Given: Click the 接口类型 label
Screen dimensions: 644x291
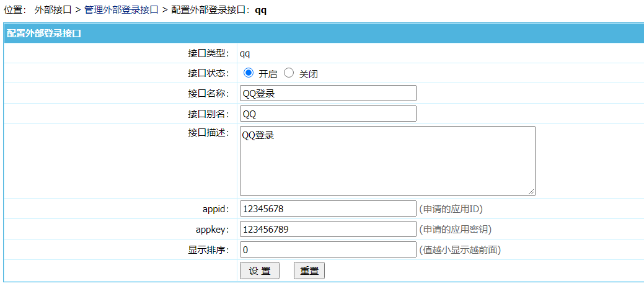Looking at the screenshot, I should (x=208, y=53).
